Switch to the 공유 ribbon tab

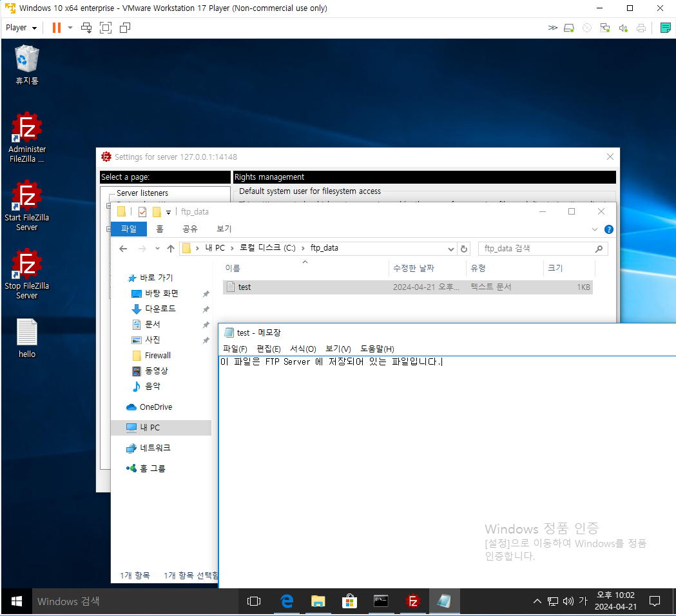click(189, 229)
